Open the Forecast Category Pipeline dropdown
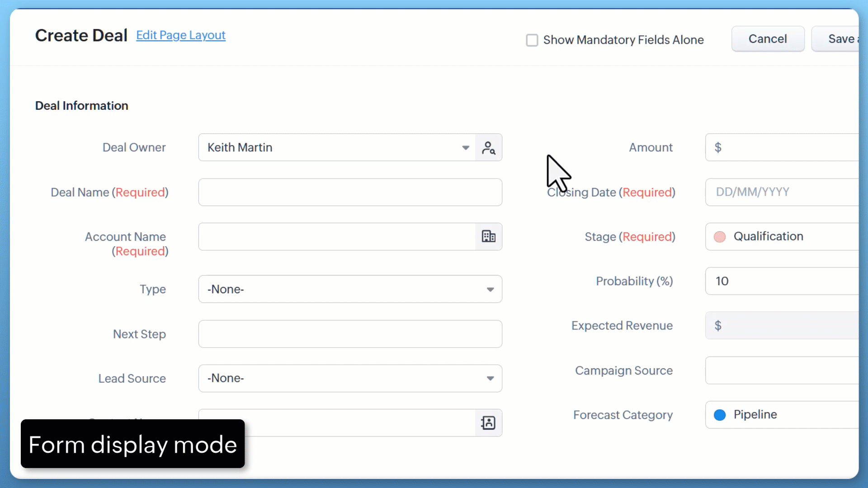868x488 pixels. coord(782,414)
